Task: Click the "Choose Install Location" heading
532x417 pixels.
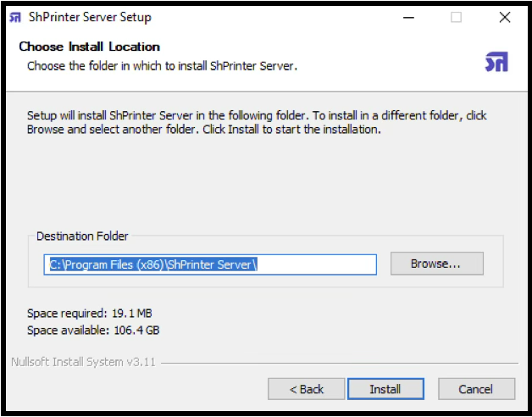Action: click(x=89, y=47)
